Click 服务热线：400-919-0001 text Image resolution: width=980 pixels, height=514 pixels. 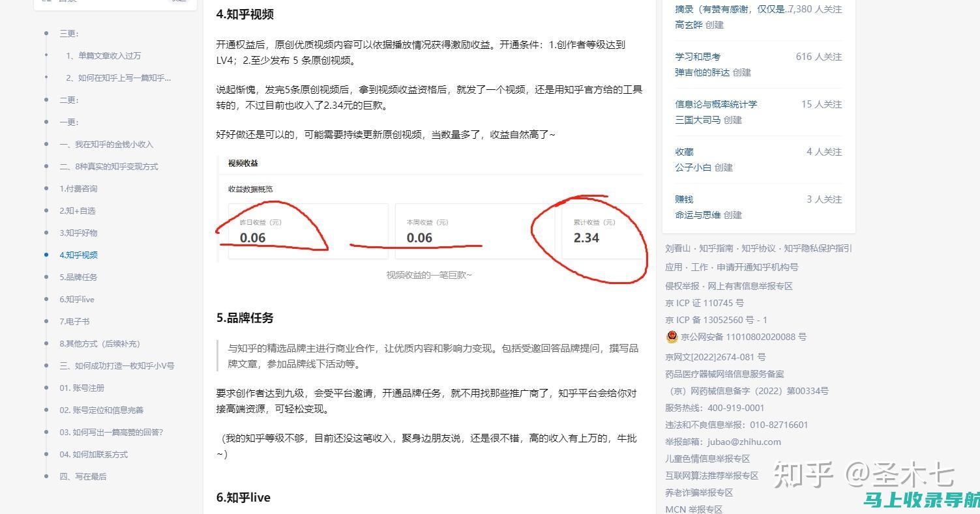tap(715, 408)
